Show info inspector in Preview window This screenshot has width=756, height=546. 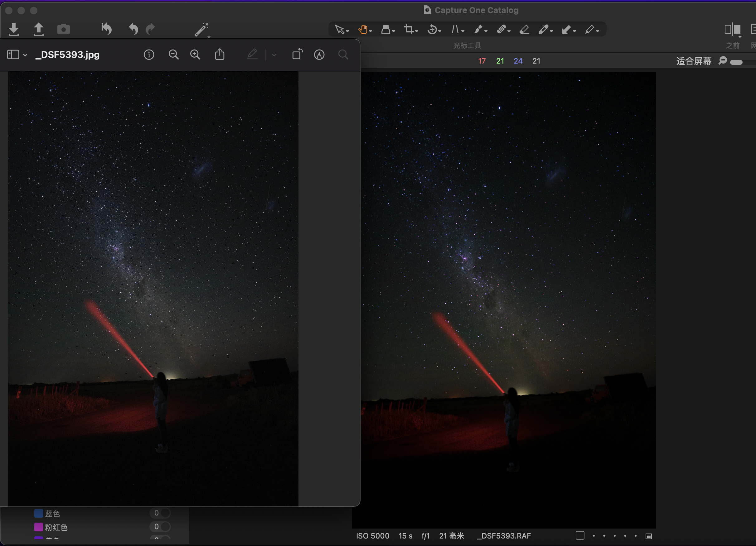pos(149,55)
